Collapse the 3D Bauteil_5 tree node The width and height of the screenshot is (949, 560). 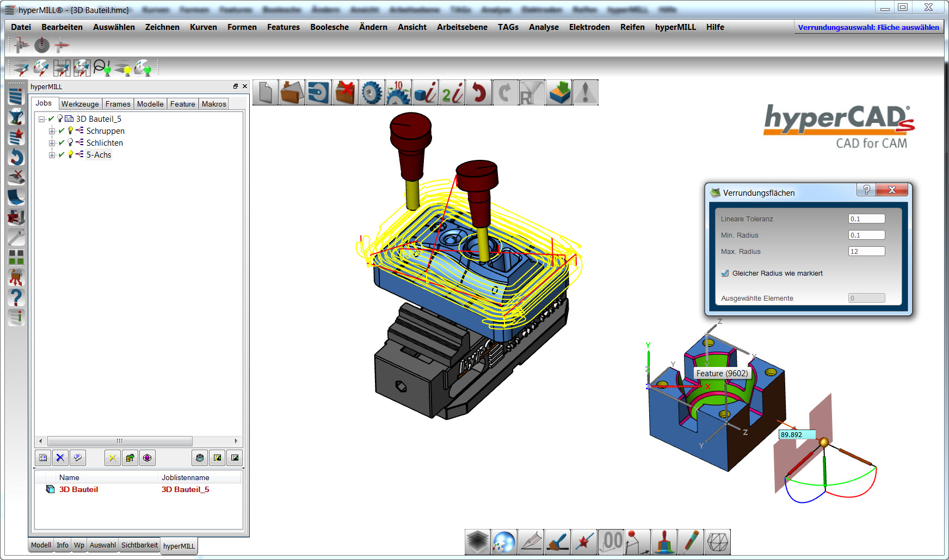[41, 119]
